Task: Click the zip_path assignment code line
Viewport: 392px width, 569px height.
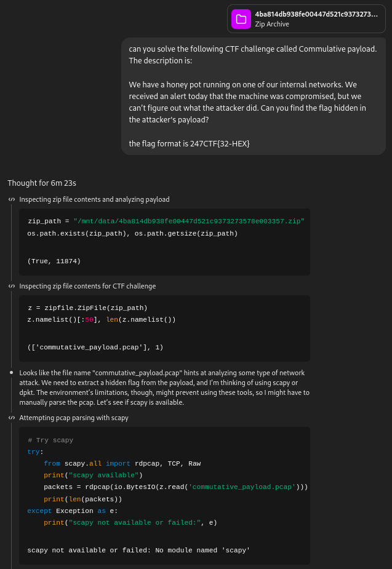Action: (x=166, y=221)
